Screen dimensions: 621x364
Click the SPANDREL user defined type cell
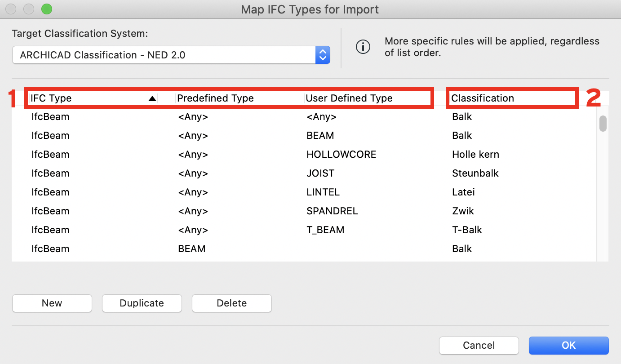(x=332, y=211)
